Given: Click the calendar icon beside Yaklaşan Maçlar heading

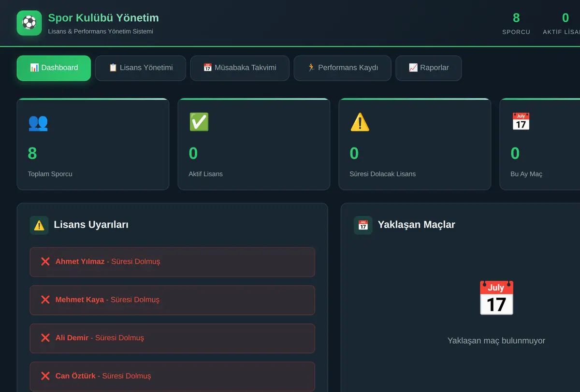Looking at the screenshot, I should [x=363, y=225].
